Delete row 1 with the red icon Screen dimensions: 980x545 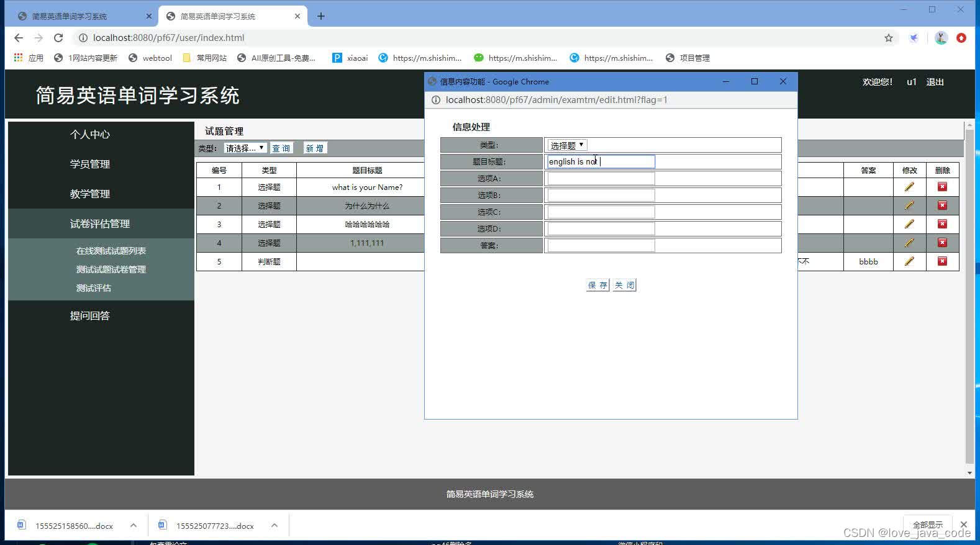click(942, 187)
